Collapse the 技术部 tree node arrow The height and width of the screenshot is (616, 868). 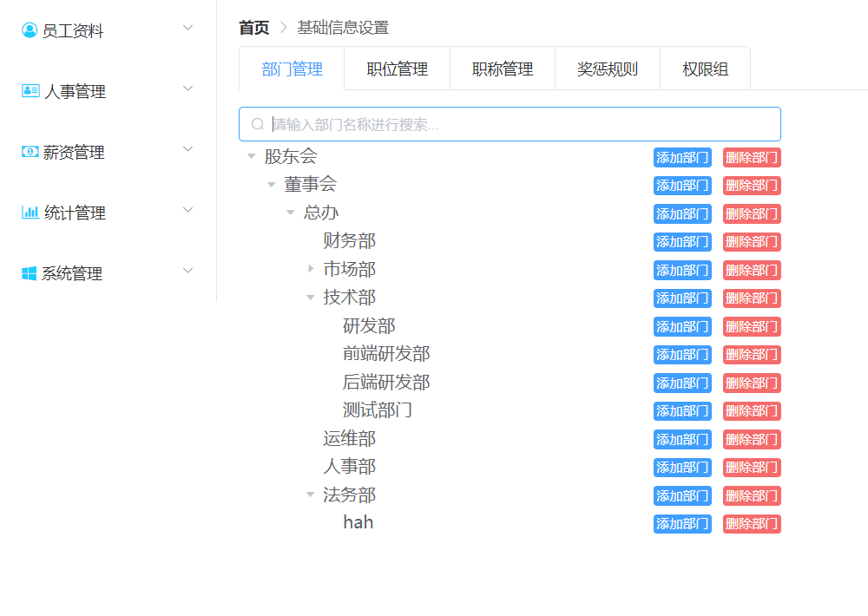tap(311, 298)
